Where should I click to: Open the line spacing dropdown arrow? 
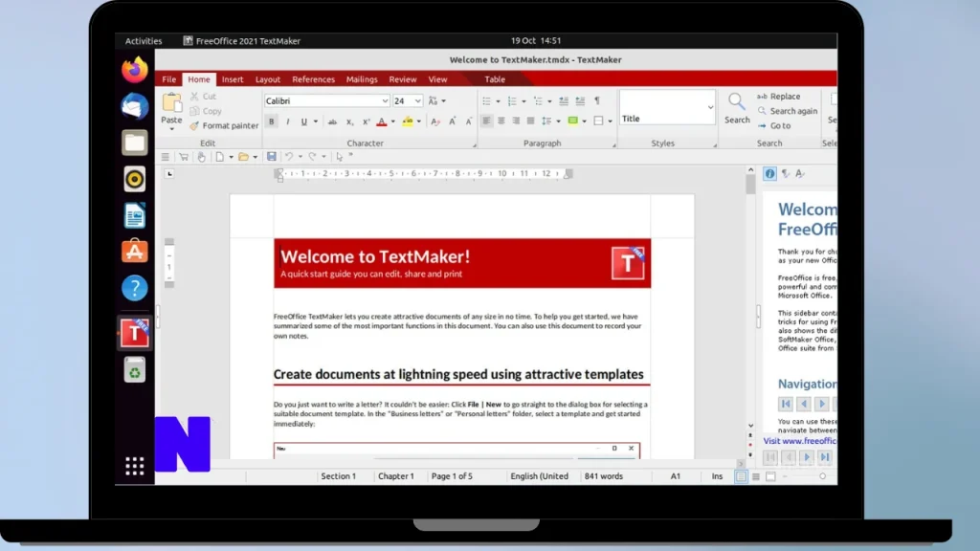(x=558, y=121)
